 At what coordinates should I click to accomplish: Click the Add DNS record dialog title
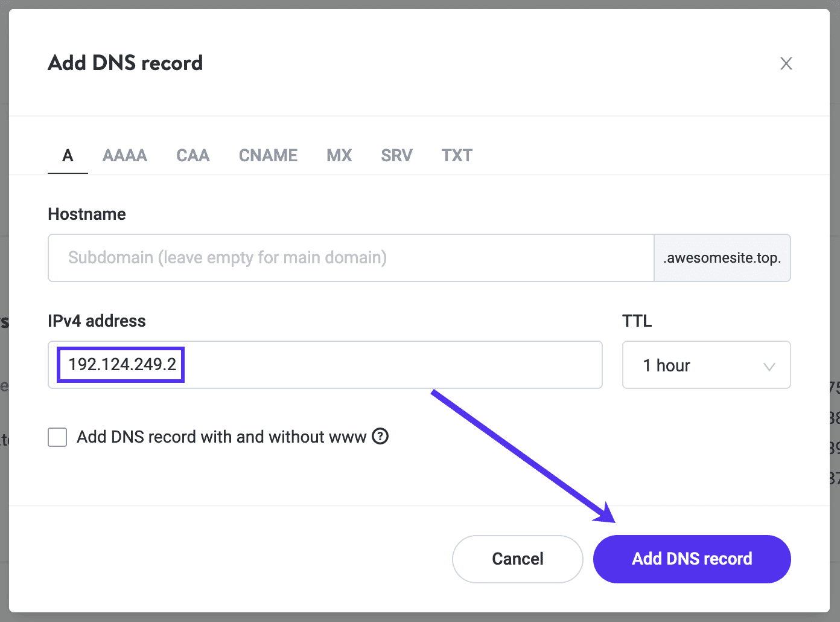(x=125, y=63)
